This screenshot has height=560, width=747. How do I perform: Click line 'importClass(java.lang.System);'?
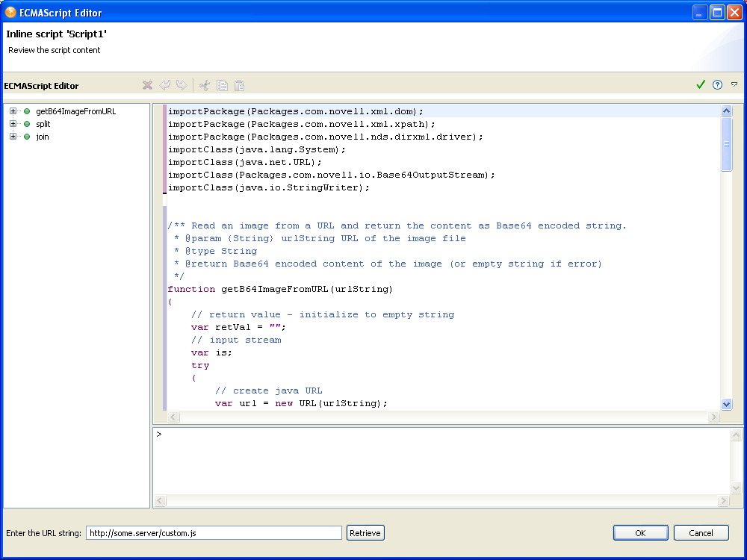click(257, 149)
